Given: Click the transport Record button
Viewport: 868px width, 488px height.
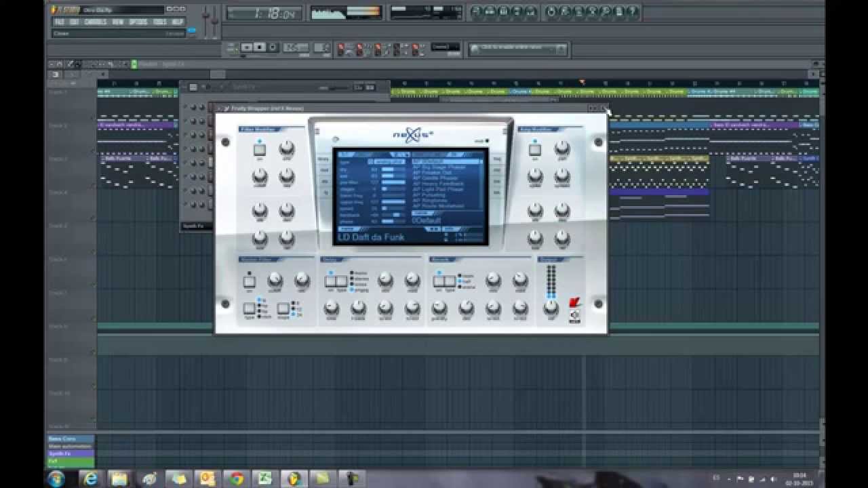Looking at the screenshot, I should 273,47.
